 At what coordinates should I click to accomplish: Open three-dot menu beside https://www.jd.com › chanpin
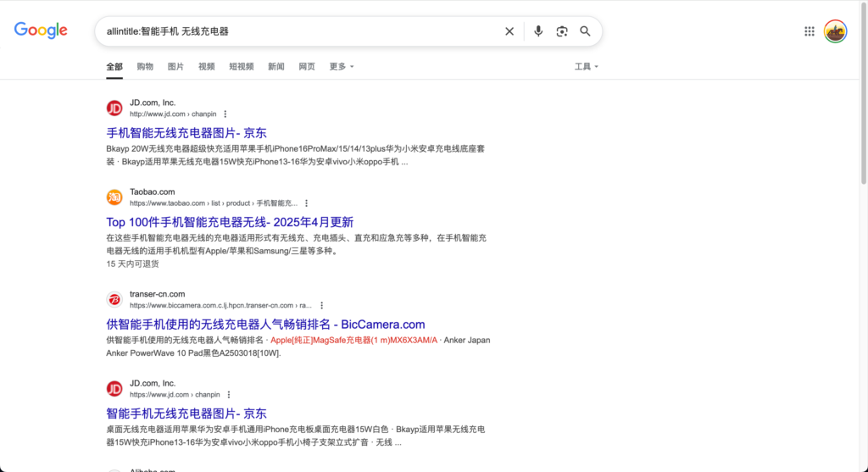[229, 395]
